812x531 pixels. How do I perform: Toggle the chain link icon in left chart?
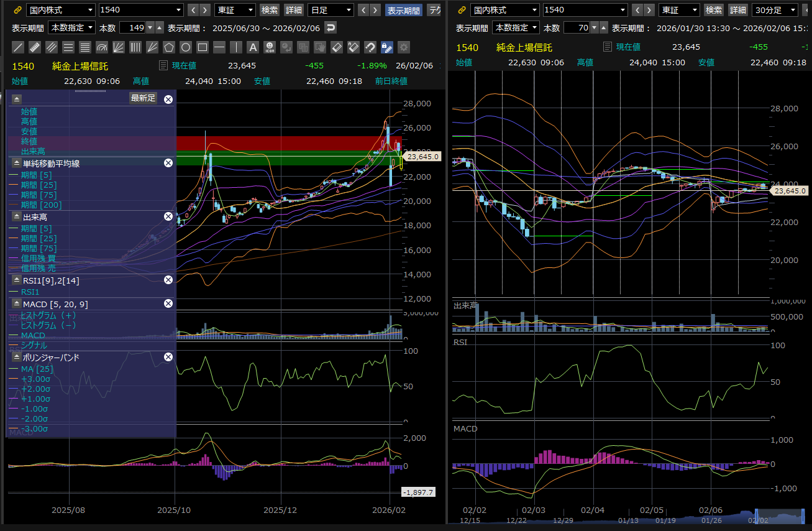click(17, 10)
